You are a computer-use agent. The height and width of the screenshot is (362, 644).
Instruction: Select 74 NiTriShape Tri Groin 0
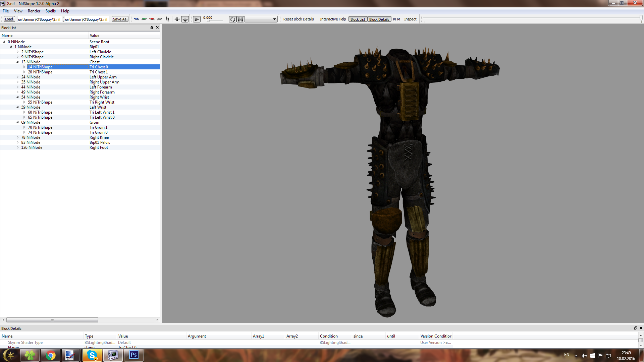click(x=80, y=132)
